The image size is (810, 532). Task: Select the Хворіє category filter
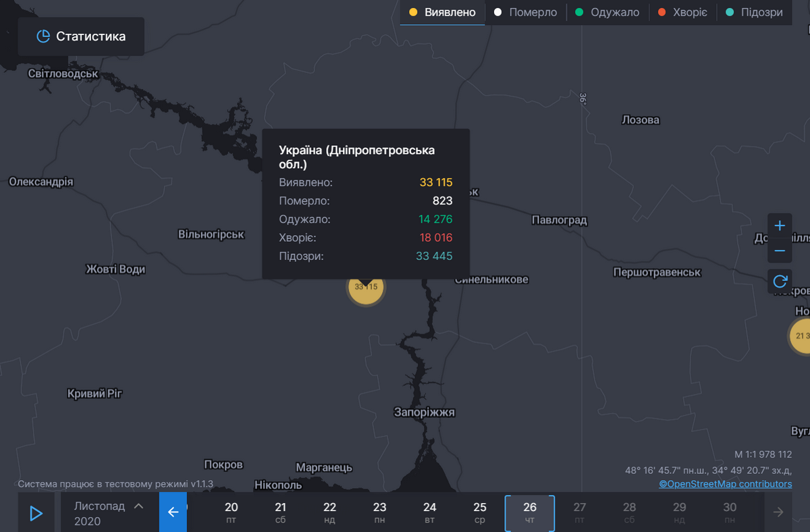point(682,13)
